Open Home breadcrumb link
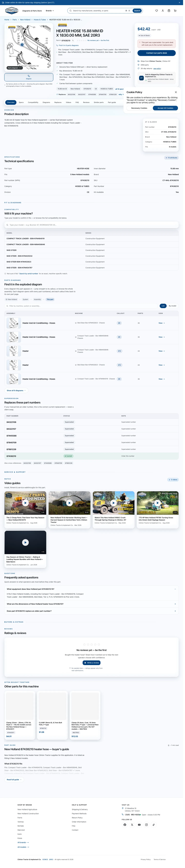The width and height of the screenshot is (185, 868). [x=7, y=20]
